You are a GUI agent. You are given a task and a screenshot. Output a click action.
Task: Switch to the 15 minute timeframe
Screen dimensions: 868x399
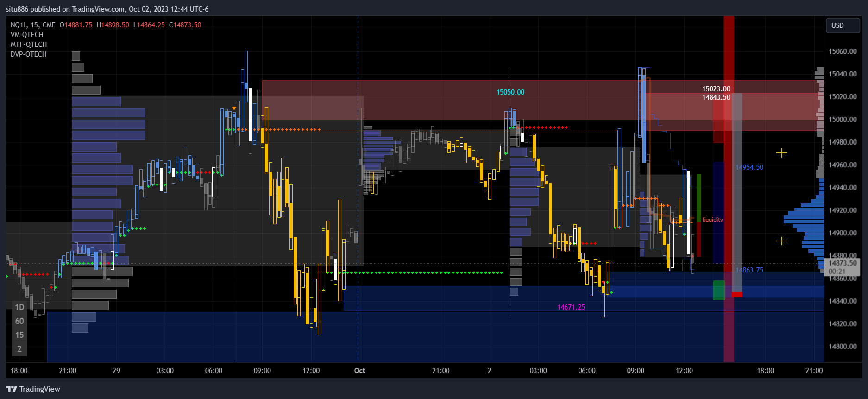click(19, 335)
